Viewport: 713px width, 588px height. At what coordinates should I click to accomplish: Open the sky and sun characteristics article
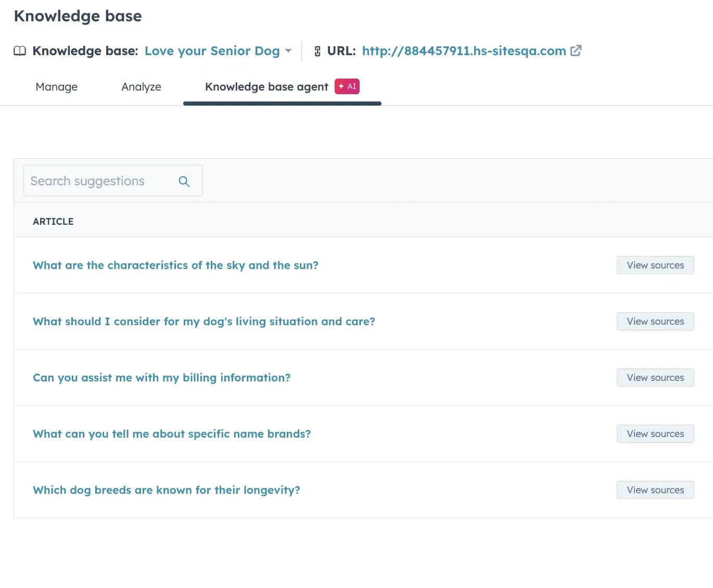(175, 265)
